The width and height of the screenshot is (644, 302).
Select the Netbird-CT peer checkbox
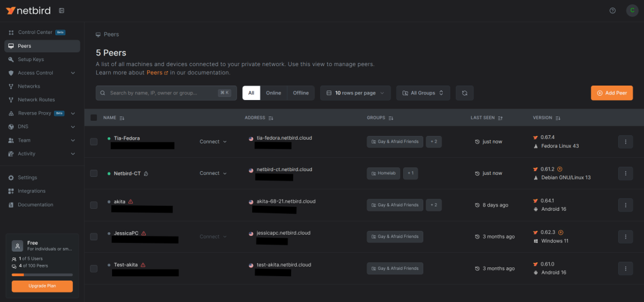[x=94, y=173]
